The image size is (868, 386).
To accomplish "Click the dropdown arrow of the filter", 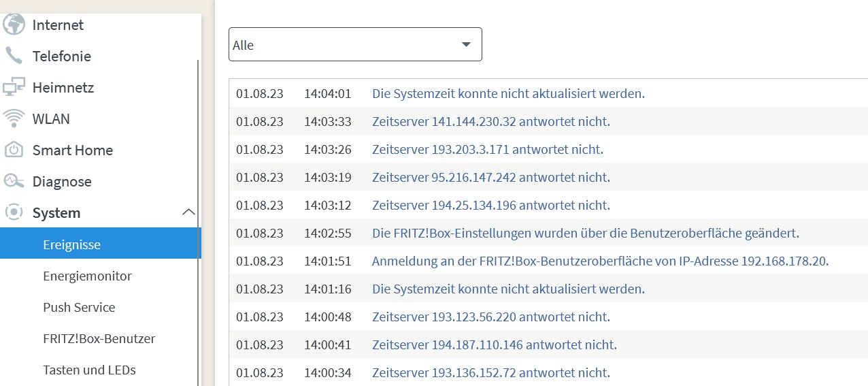I will (x=466, y=45).
